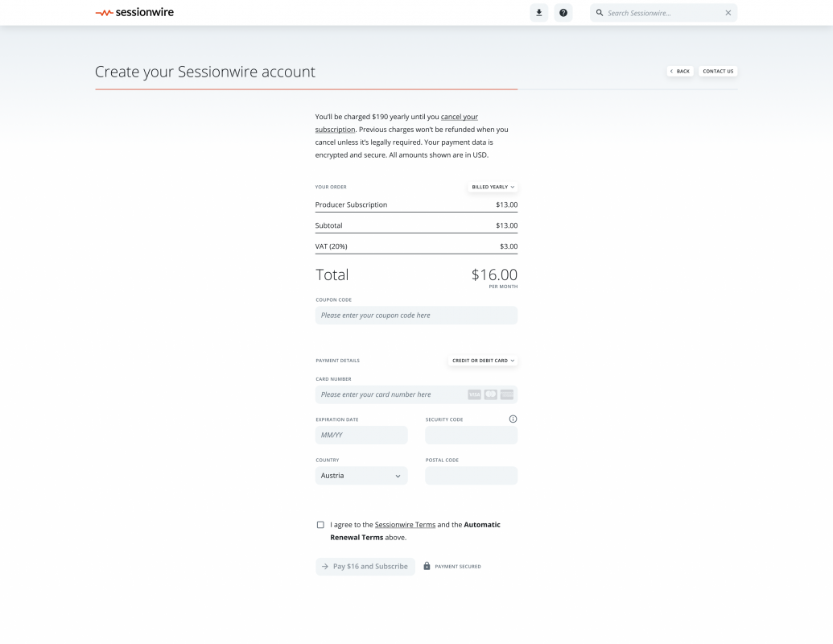Click the Back button

(x=680, y=71)
